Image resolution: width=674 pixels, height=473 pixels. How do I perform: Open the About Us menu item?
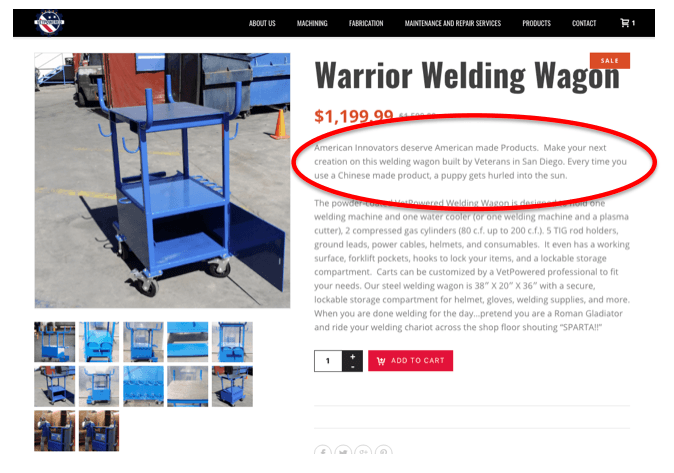pyautogui.click(x=262, y=23)
